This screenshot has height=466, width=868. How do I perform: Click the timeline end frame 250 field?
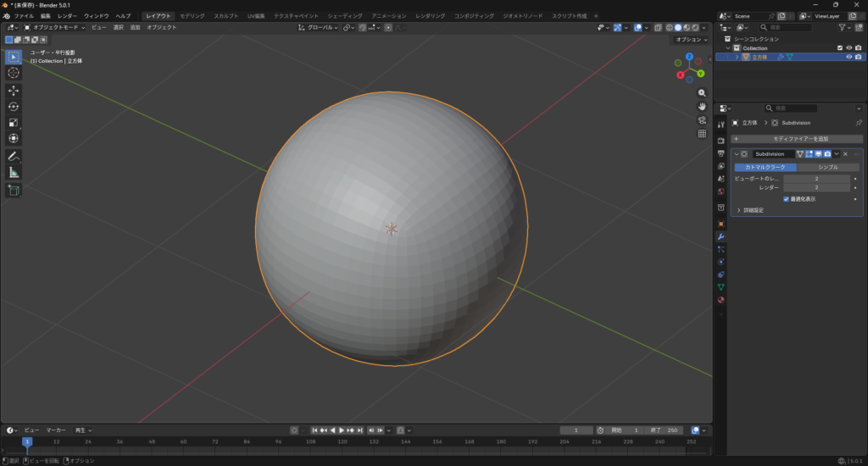(x=663, y=430)
